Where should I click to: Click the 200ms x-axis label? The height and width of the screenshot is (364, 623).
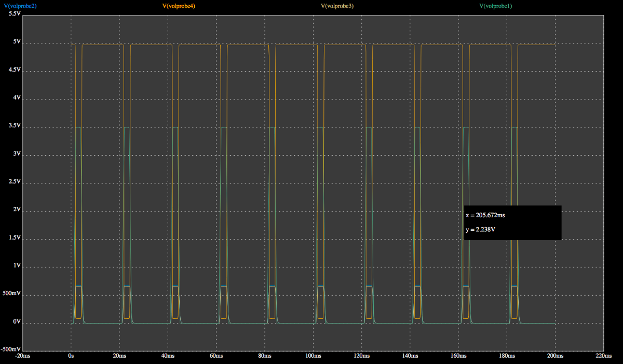(556, 356)
